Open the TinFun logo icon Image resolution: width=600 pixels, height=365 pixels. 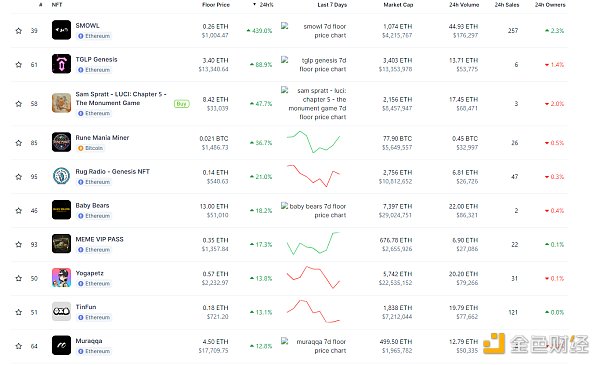(x=61, y=311)
